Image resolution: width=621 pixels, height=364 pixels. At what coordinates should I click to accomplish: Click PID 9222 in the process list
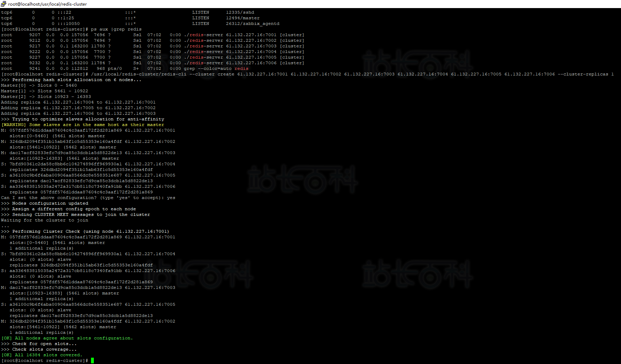tap(35, 52)
